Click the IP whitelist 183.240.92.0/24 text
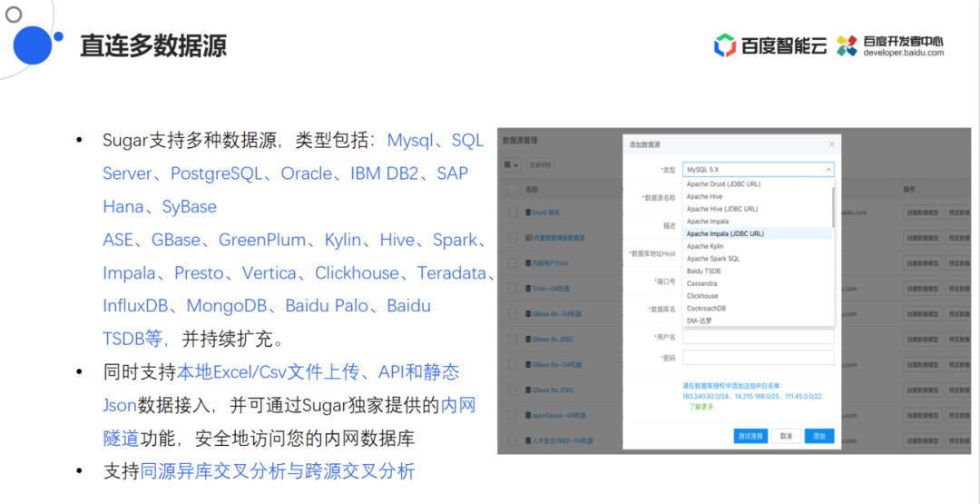 click(x=708, y=397)
